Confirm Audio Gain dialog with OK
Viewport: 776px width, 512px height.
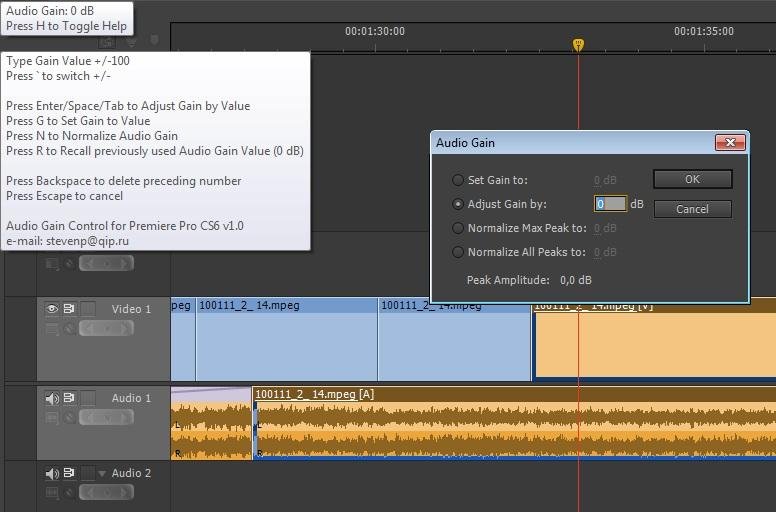[692, 179]
